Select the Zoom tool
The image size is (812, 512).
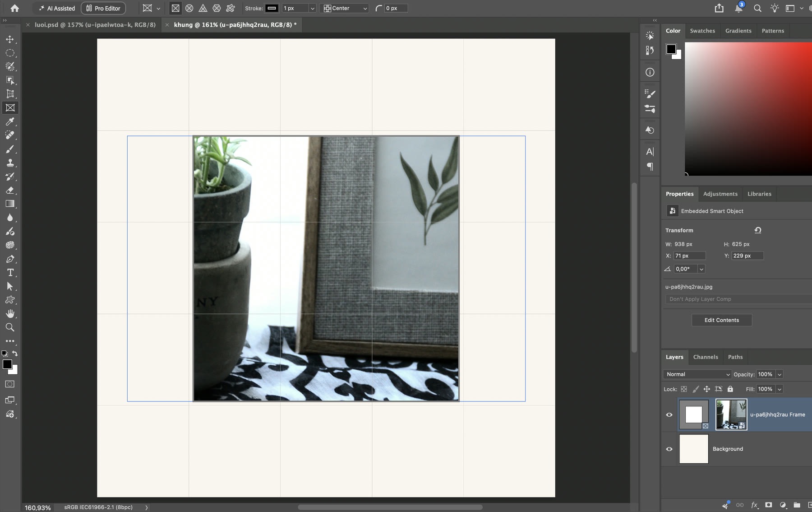(x=10, y=327)
